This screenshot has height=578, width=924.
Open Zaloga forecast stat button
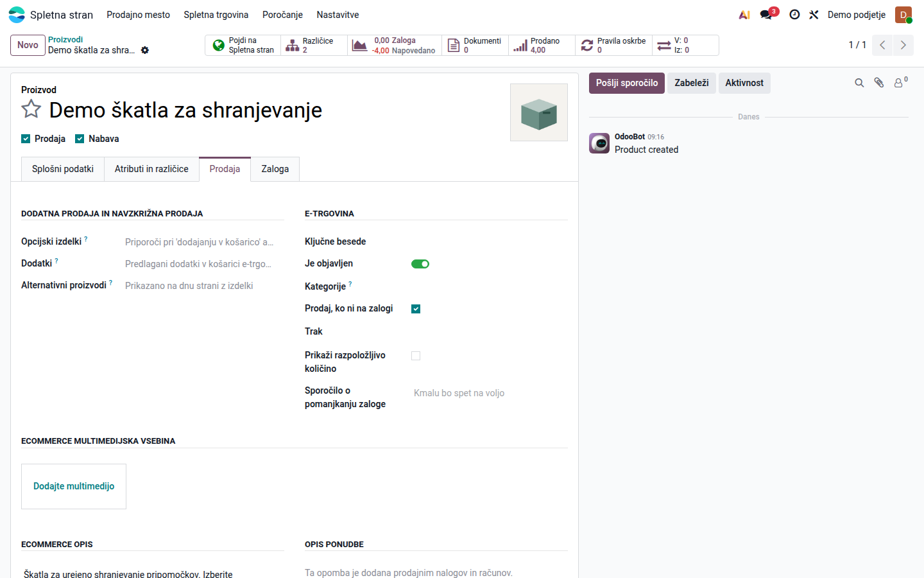coord(395,45)
